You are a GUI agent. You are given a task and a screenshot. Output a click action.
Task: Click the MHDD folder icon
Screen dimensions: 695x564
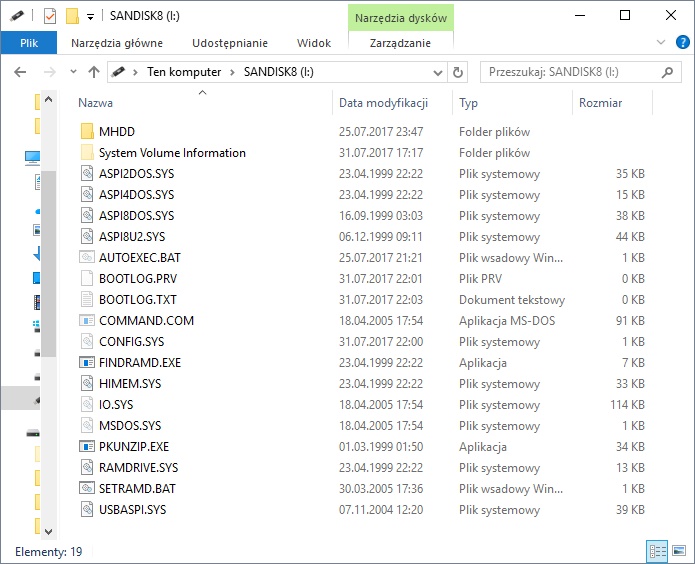pos(87,132)
